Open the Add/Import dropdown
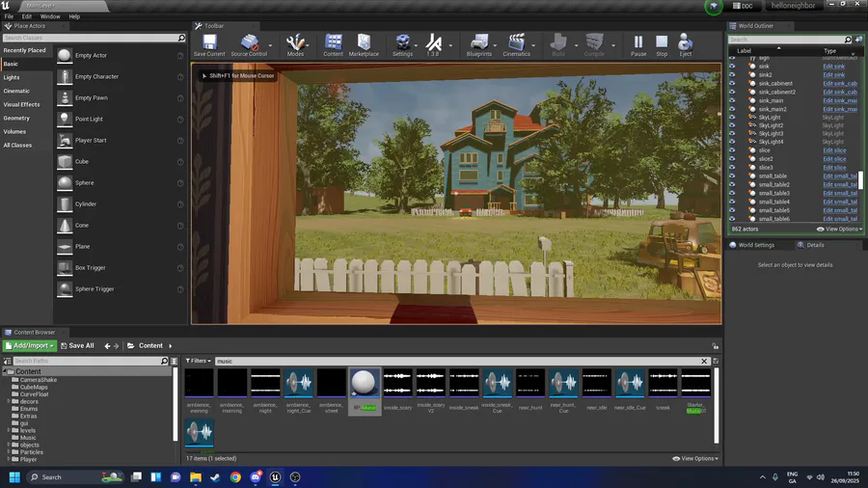 tap(30, 346)
